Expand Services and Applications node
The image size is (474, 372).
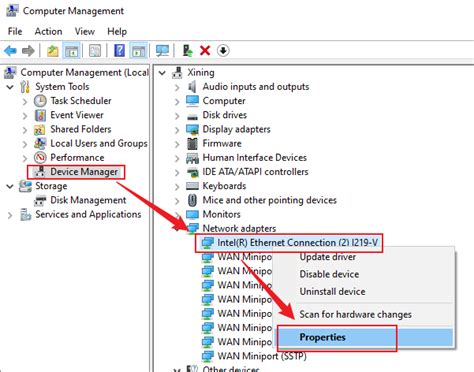(x=10, y=215)
